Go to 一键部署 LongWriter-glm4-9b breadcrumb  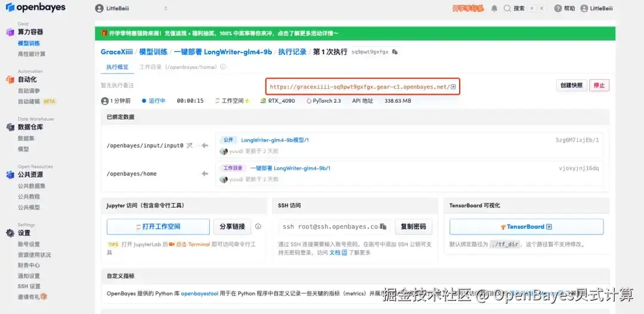pyautogui.click(x=223, y=52)
